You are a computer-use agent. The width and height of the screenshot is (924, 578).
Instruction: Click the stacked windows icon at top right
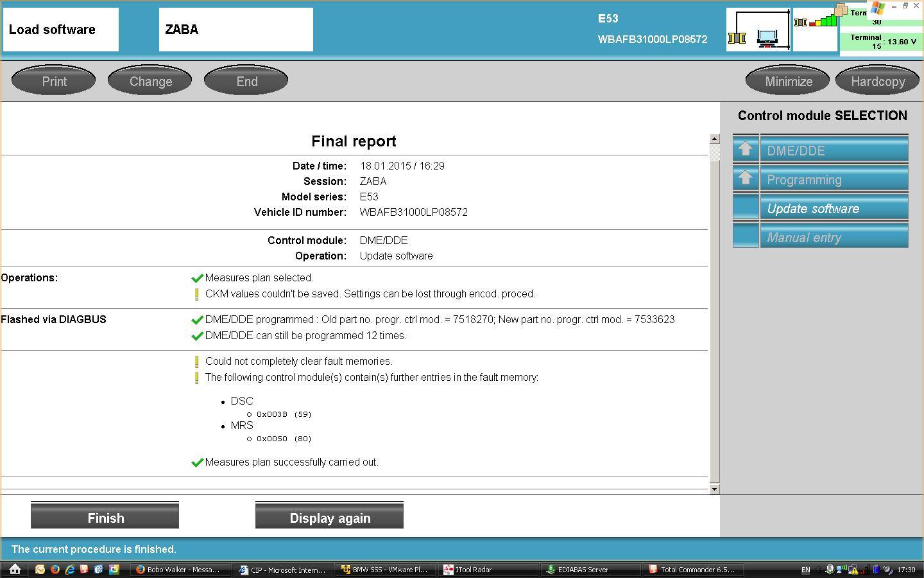[x=841, y=9]
